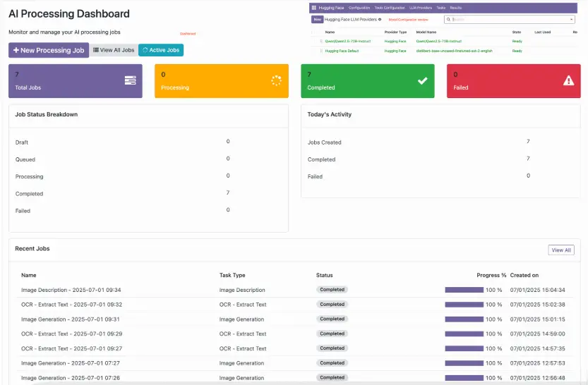Click Completed in Today's Activity

pos(321,159)
